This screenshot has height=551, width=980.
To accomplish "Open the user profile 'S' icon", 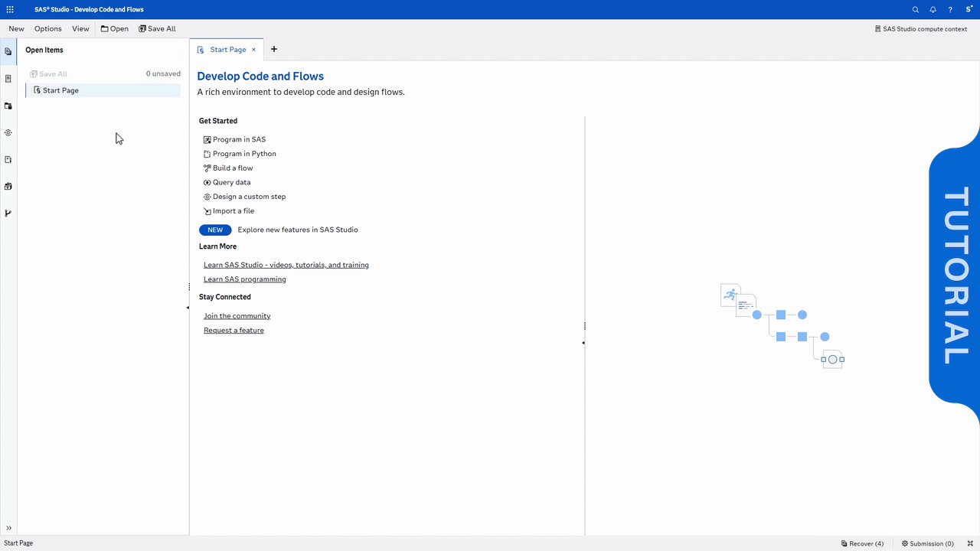I will click(969, 10).
